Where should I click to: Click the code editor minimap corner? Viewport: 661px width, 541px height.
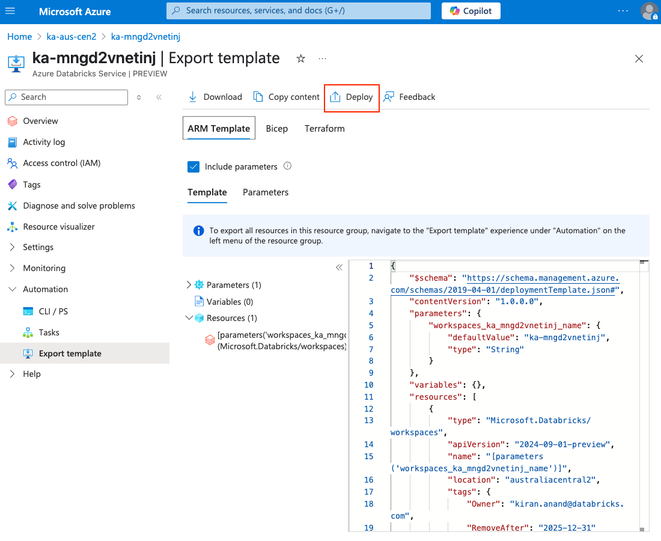click(x=643, y=263)
